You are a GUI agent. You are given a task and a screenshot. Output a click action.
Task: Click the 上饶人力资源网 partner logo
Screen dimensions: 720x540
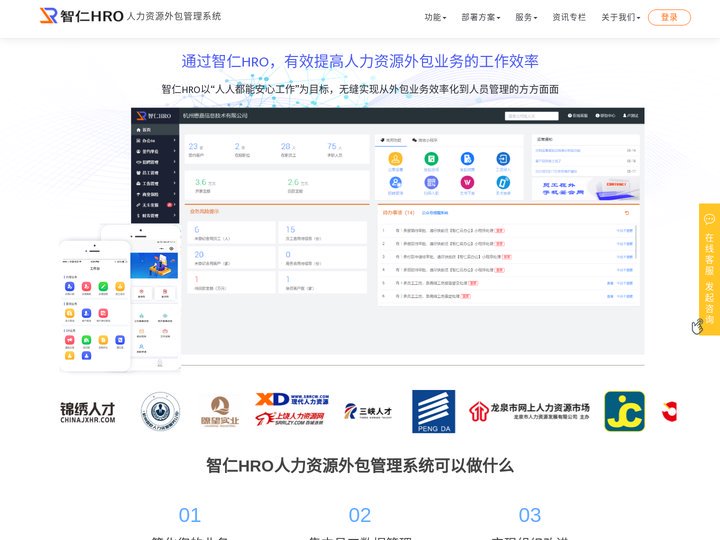pyautogui.click(x=290, y=419)
